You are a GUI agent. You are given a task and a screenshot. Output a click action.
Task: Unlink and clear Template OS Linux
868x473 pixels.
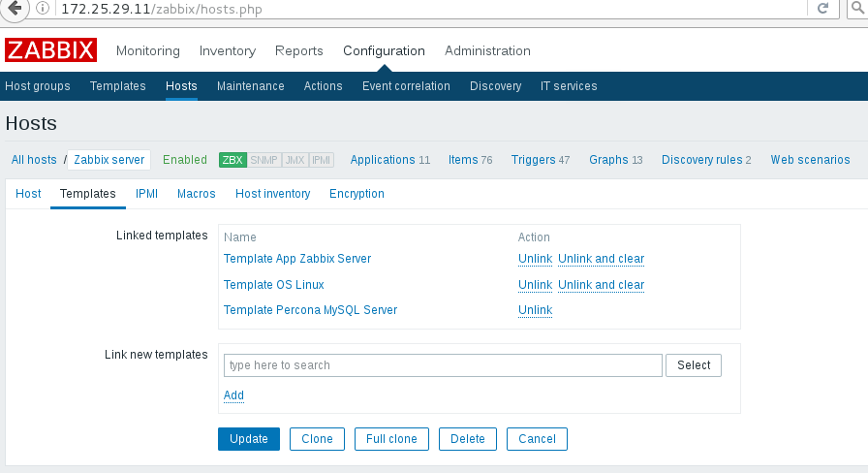[x=602, y=285]
